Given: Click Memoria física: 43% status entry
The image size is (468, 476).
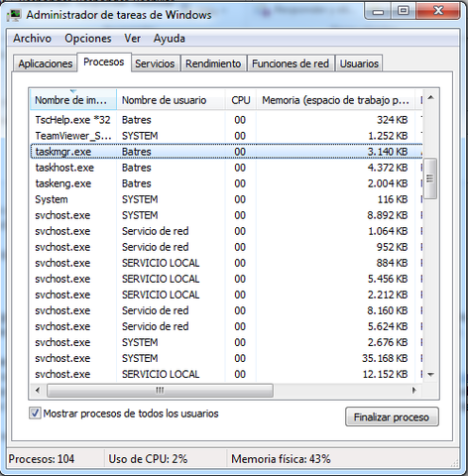Looking at the screenshot, I should (281, 459).
